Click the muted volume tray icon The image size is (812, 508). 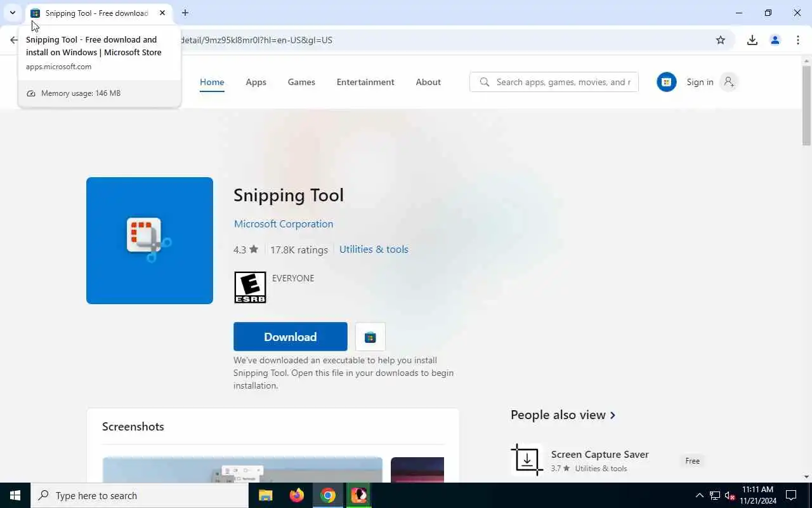(730, 495)
